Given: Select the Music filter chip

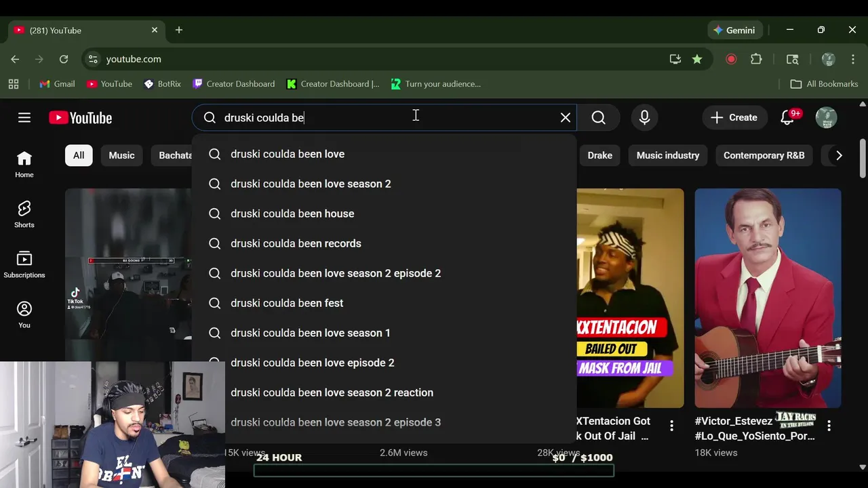Looking at the screenshot, I should 122,155.
